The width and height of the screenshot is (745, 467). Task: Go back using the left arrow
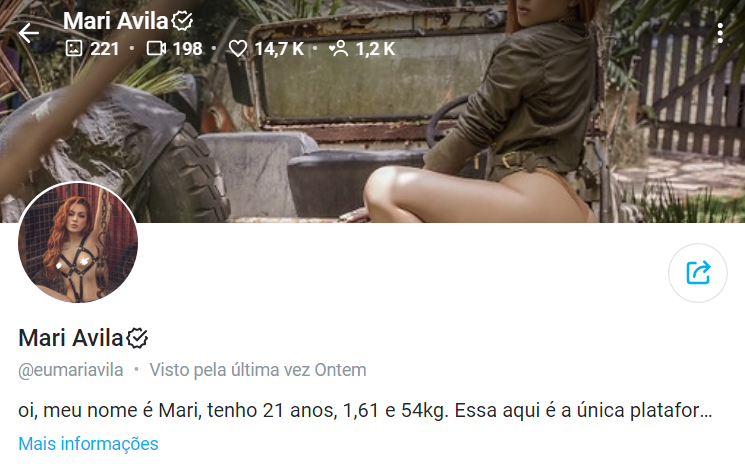(29, 33)
